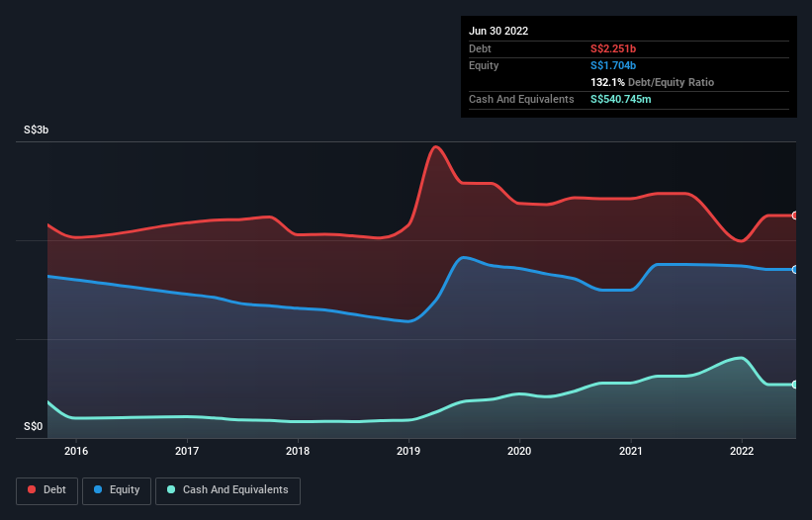Click the S$1.704b equity value

(x=613, y=65)
